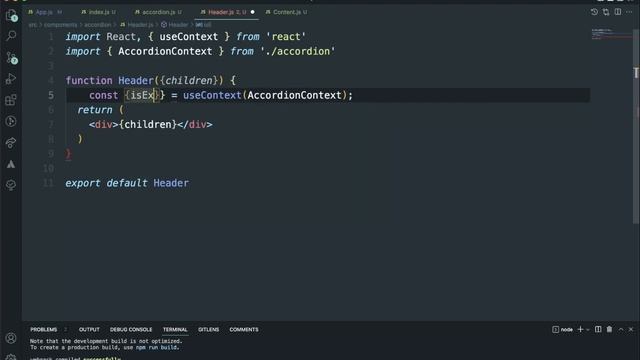
Task: Click the './accordion' import path string
Action: 298,51
